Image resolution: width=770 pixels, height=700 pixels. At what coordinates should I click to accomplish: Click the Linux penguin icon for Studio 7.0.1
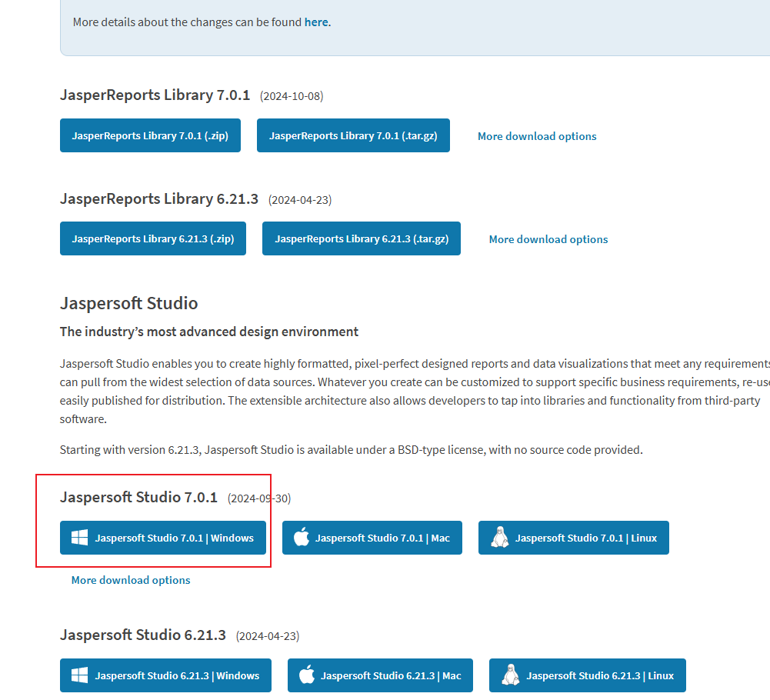point(500,538)
